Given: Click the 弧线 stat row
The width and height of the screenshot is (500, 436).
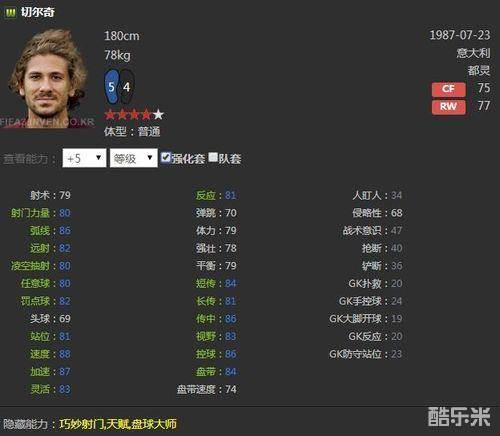Looking at the screenshot, I should [50, 230].
